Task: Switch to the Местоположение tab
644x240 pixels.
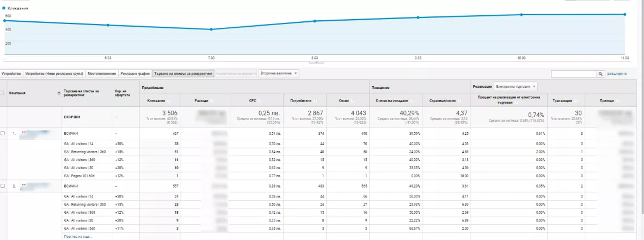Action: [101, 73]
